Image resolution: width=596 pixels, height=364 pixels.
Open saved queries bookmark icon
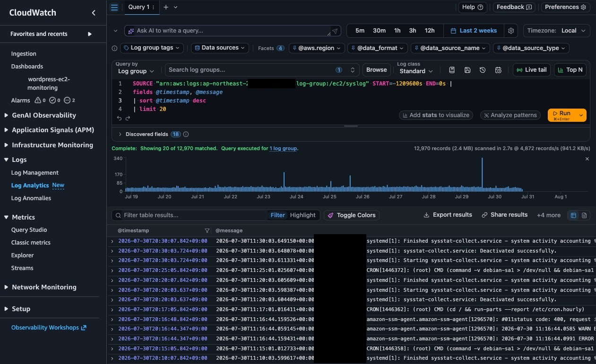(452, 70)
